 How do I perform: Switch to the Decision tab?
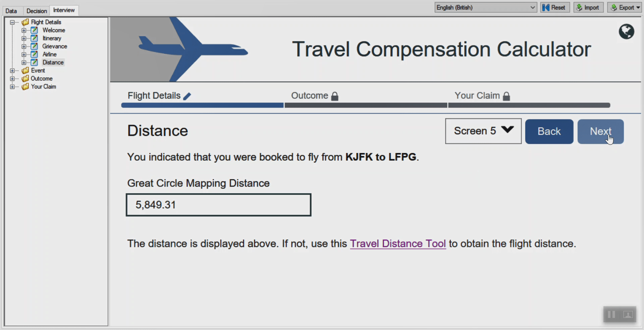coord(36,10)
